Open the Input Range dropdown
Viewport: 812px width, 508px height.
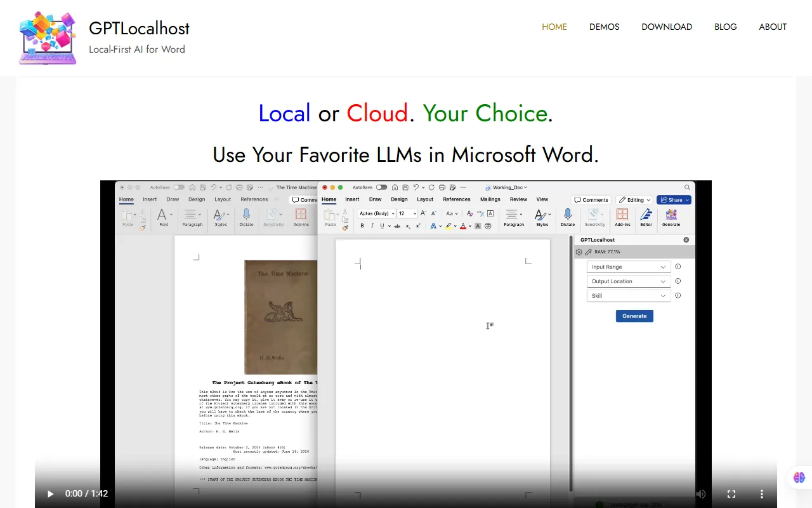[x=629, y=267]
